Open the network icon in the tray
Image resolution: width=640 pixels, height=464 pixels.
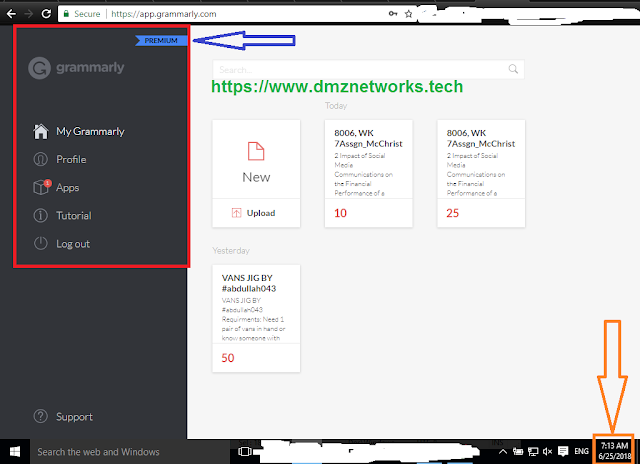point(533,451)
